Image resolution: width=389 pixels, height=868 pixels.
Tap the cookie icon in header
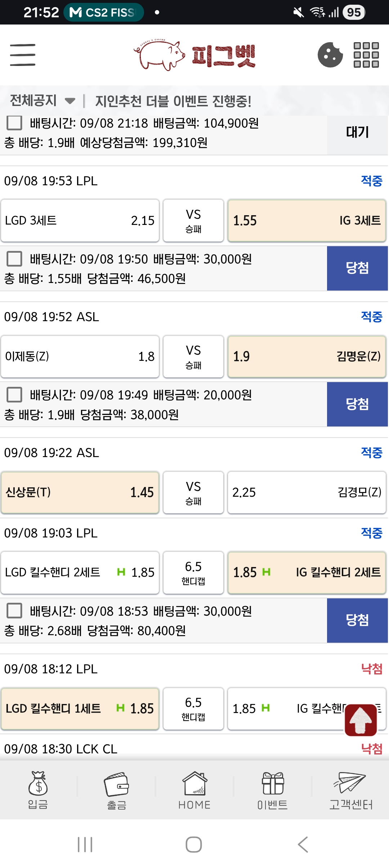point(330,55)
